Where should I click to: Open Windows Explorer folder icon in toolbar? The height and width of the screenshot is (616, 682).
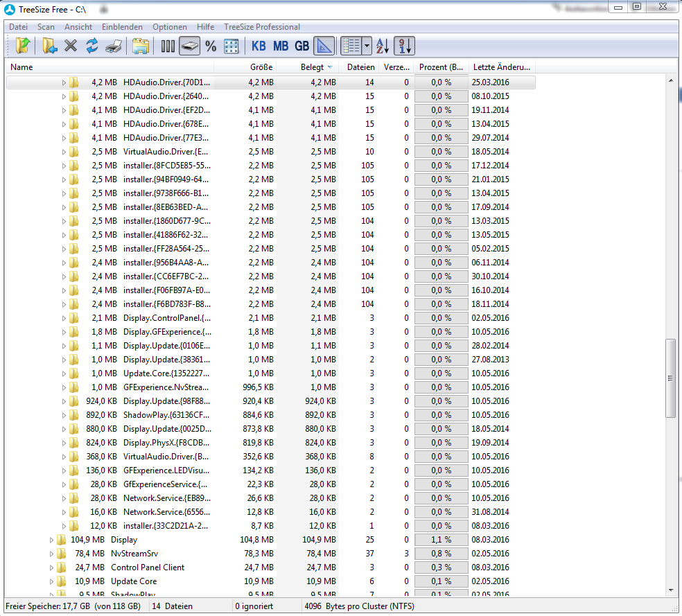pyautogui.click(x=141, y=46)
